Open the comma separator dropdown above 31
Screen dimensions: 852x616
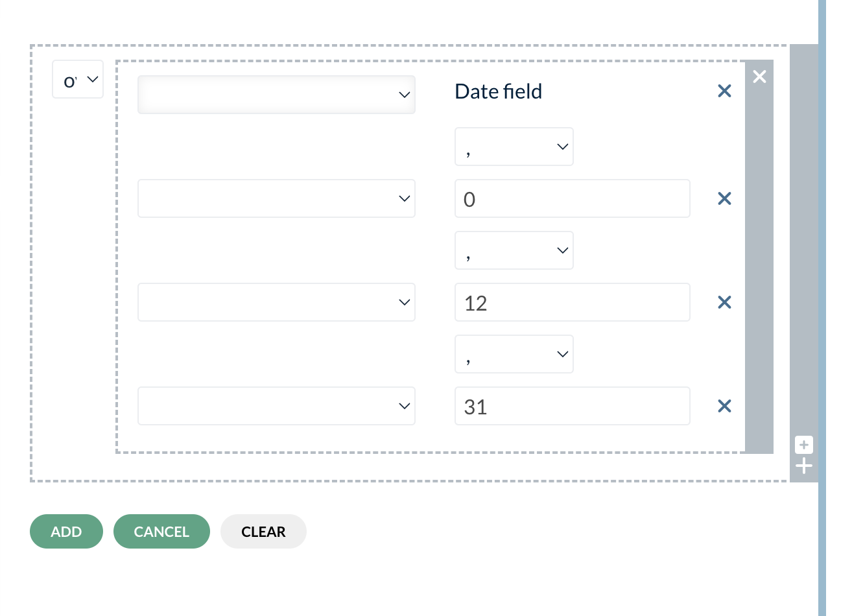tap(514, 354)
